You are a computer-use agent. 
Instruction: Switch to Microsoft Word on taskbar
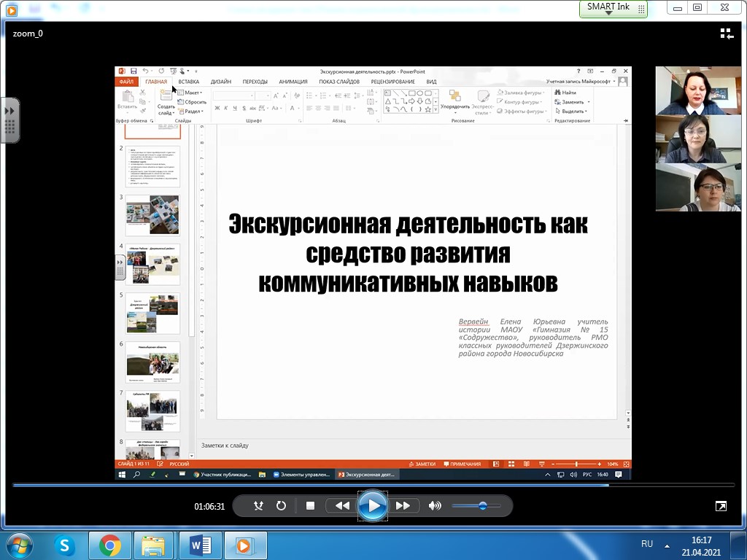(200, 545)
